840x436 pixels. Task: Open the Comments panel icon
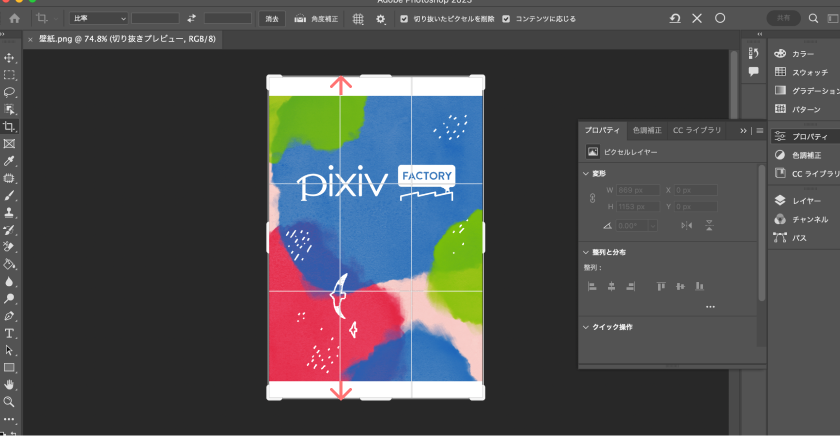(x=754, y=71)
